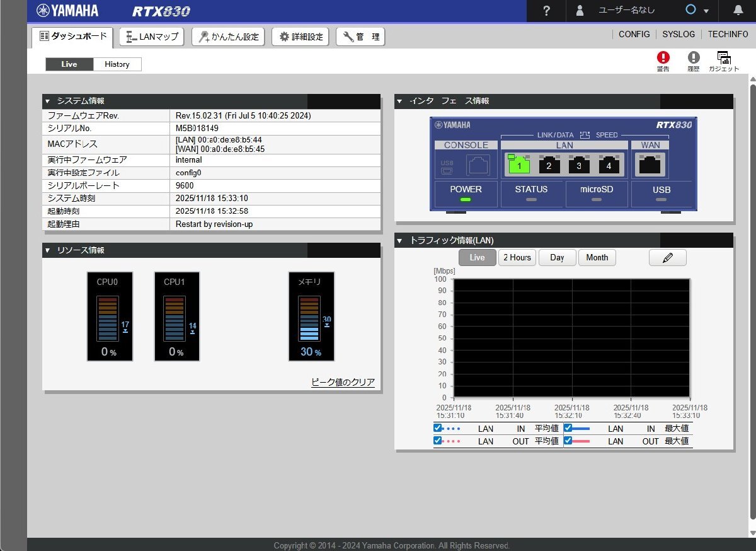Open the history (履歴) icon

pos(693,58)
